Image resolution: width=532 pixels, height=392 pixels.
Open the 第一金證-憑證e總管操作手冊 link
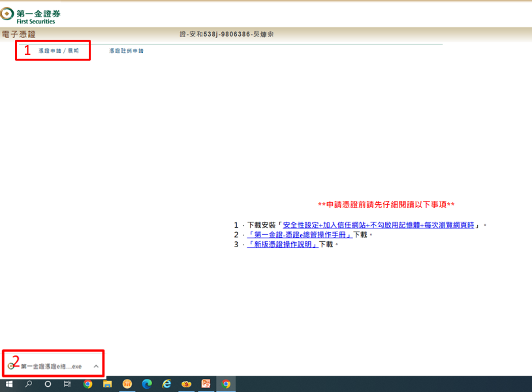point(300,235)
